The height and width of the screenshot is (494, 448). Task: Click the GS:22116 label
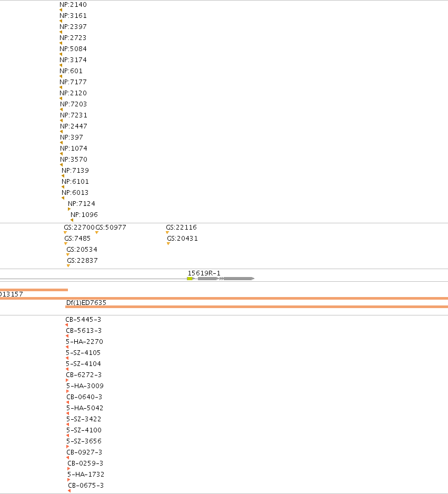[181, 227]
